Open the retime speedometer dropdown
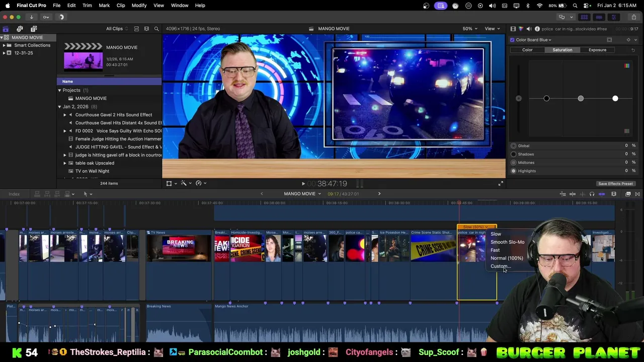This screenshot has width=644, height=362. click(201, 184)
